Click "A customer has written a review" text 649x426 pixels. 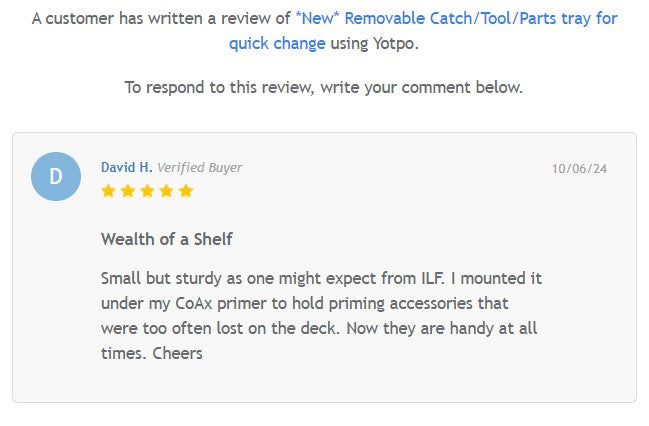point(160,19)
